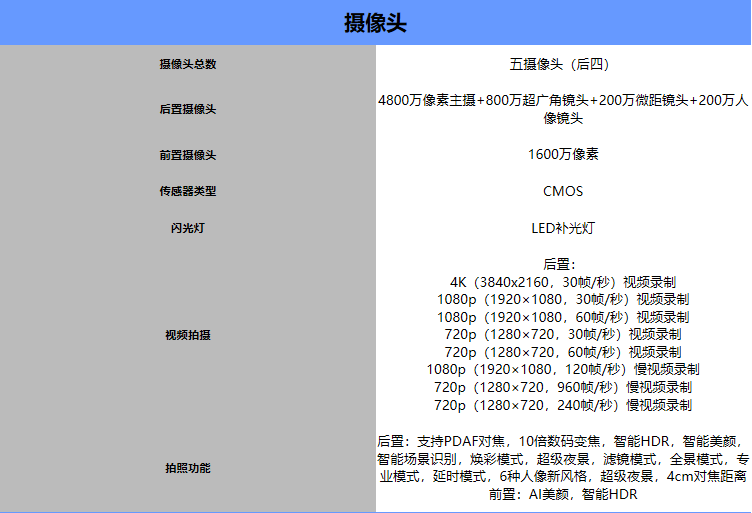Select the 前置摄像头 row label

tap(188, 155)
